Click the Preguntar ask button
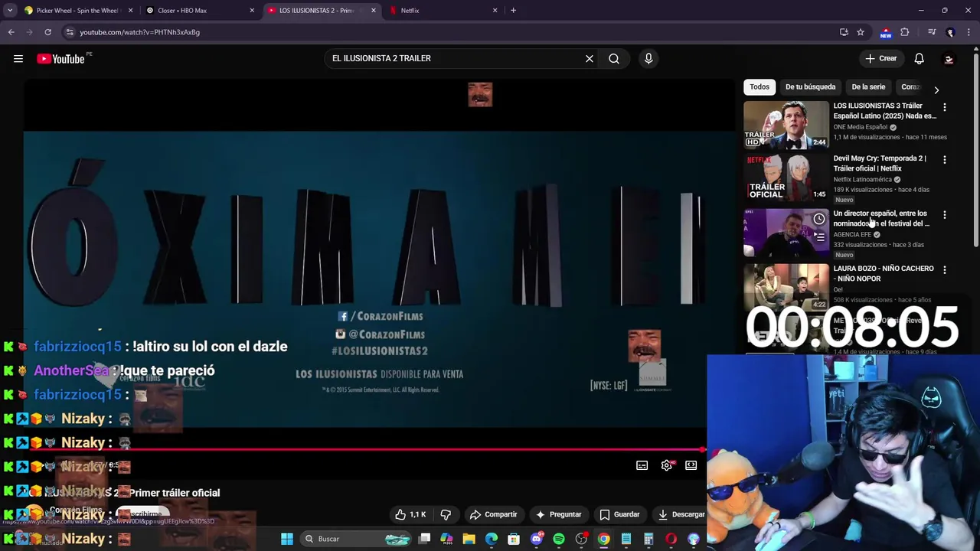980x551 pixels. pyautogui.click(x=558, y=514)
